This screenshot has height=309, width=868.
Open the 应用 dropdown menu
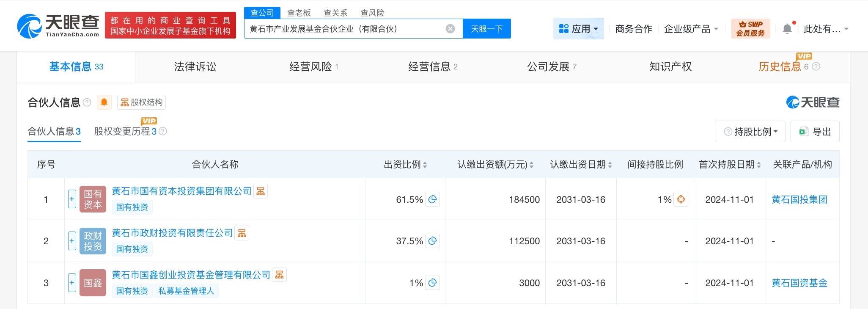pos(578,29)
